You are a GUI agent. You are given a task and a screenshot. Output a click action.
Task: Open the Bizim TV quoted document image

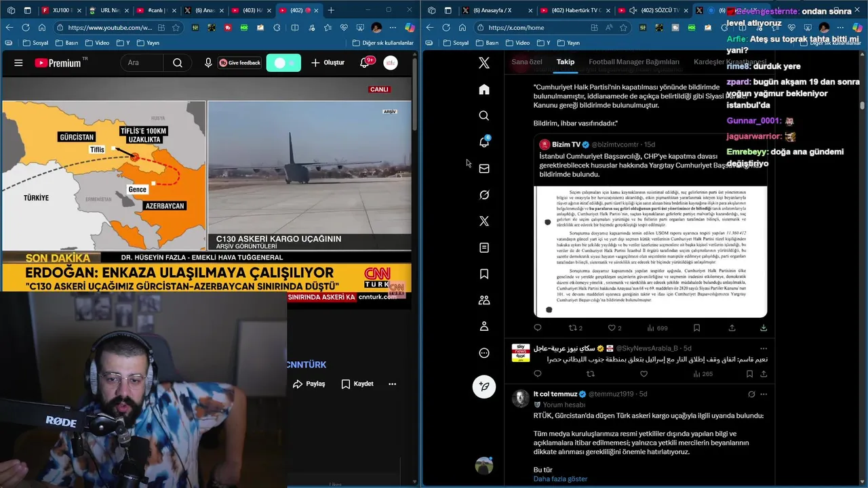point(650,251)
